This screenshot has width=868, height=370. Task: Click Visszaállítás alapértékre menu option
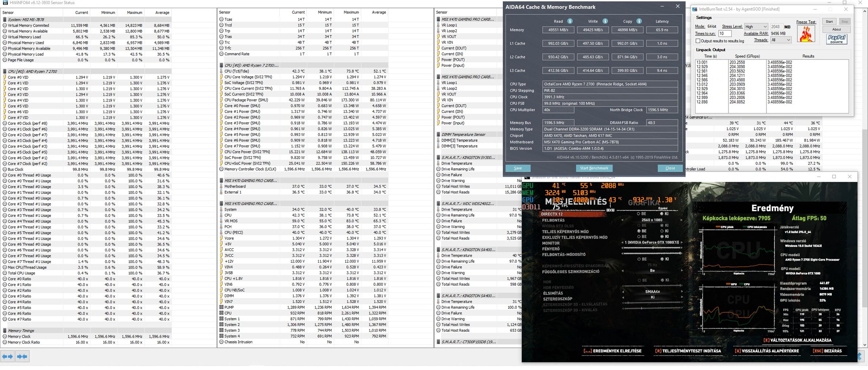(x=767, y=351)
